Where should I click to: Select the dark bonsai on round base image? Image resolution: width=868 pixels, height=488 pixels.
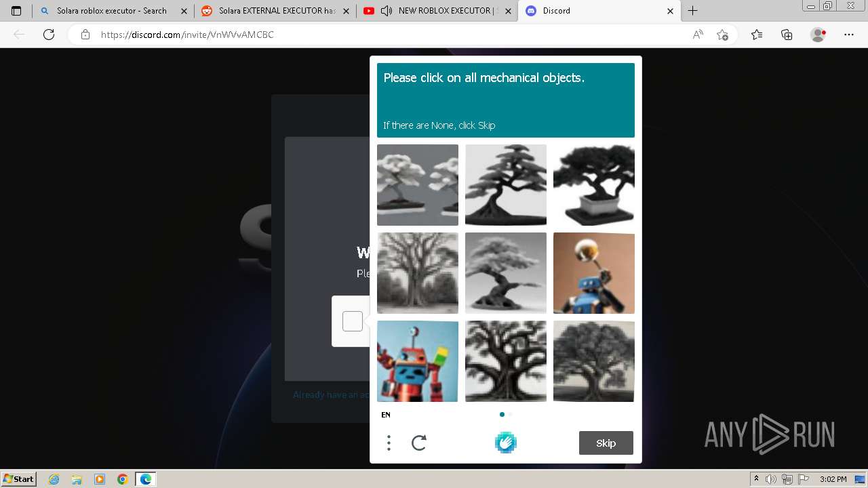pyautogui.click(x=506, y=185)
